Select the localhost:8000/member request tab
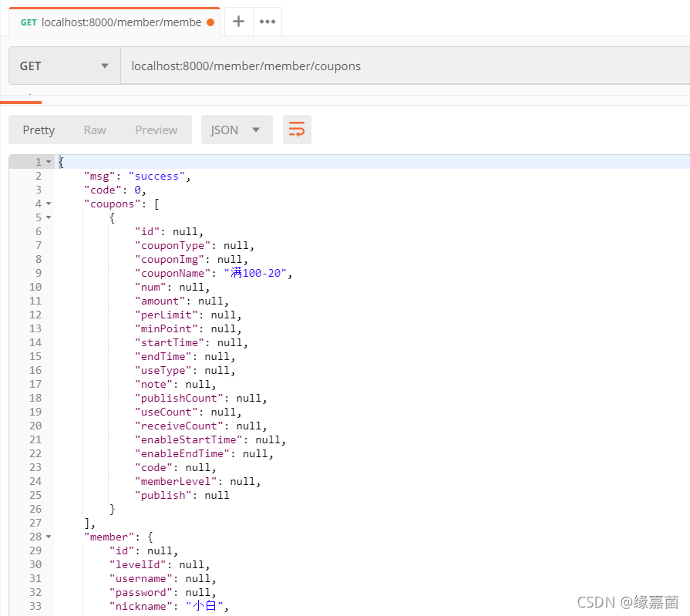The height and width of the screenshot is (616, 690). [114, 22]
